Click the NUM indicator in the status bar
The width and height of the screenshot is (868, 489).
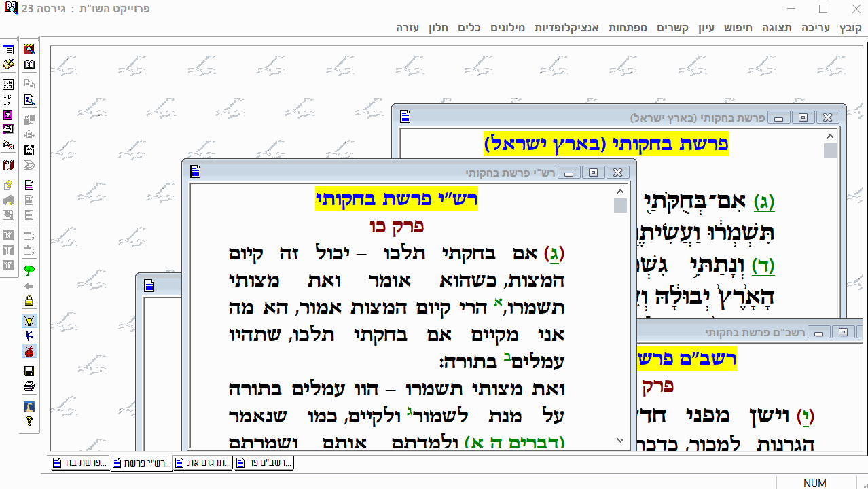coord(814,482)
